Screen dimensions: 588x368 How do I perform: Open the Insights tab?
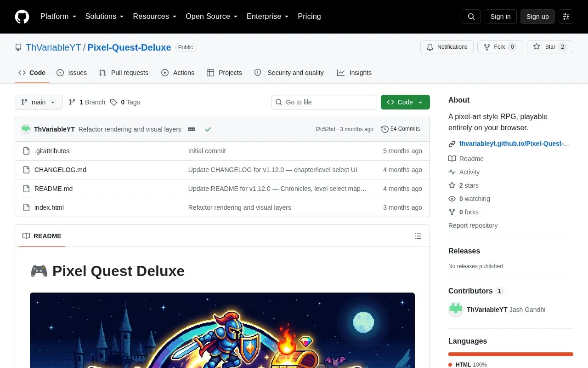pos(354,73)
